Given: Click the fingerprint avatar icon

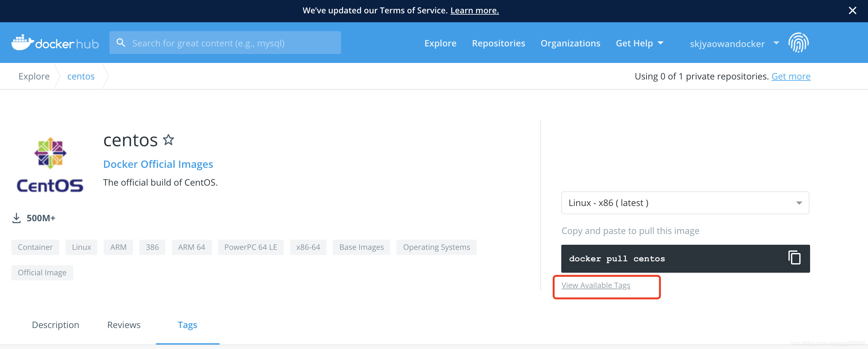Looking at the screenshot, I should click(798, 43).
